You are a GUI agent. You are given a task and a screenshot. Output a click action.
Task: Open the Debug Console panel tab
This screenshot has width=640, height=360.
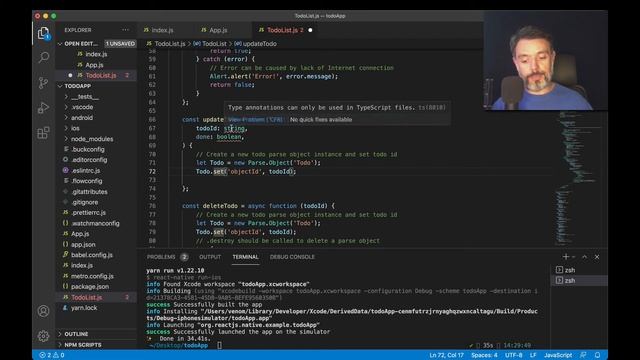click(x=292, y=257)
